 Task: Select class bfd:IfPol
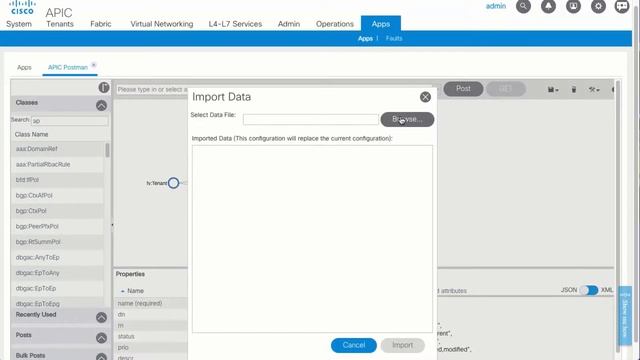pyautogui.click(x=57, y=180)
